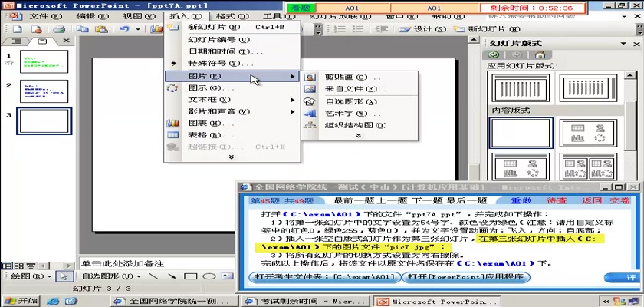Click the Paste clipboard toolbar icon
Viewport: 644px width, 307px height.
coord(100,29)
